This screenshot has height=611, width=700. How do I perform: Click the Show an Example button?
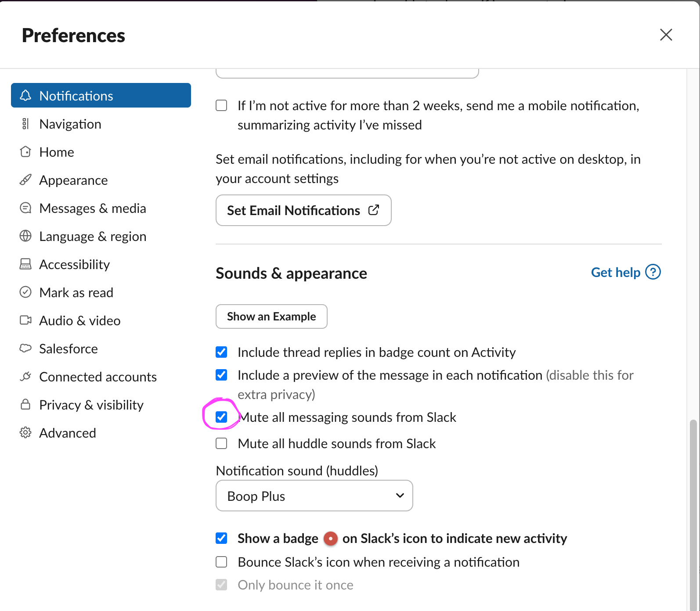tap(271, 316)
